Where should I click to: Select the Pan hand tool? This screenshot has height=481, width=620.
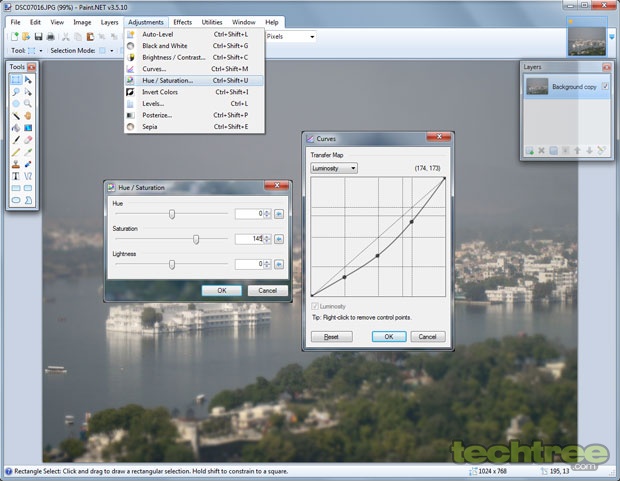click(28, 116)
